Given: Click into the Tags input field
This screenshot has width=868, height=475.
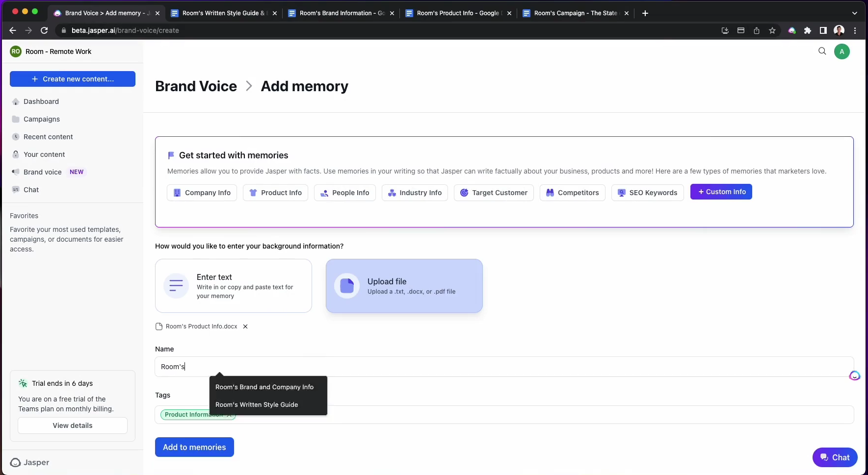Looking at the screenshot, I should coord(504,415).
